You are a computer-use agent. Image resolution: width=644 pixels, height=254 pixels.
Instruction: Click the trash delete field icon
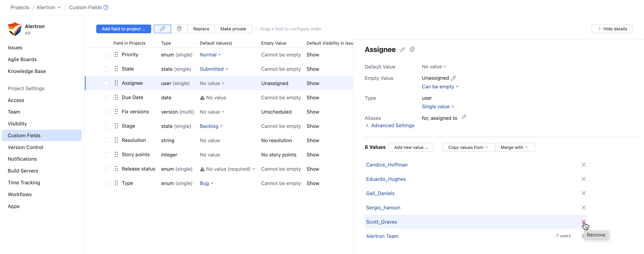(x=179, y=29)
